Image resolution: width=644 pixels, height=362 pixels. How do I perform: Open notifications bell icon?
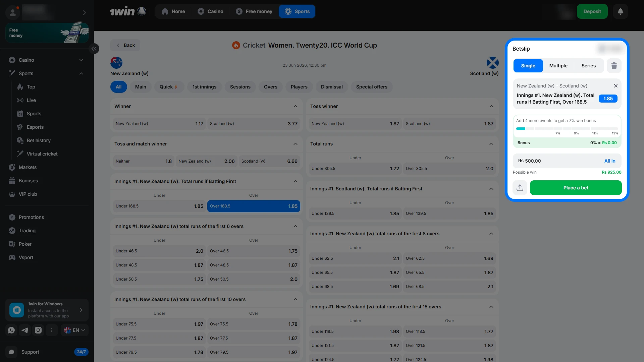click(x=620, y=11)
